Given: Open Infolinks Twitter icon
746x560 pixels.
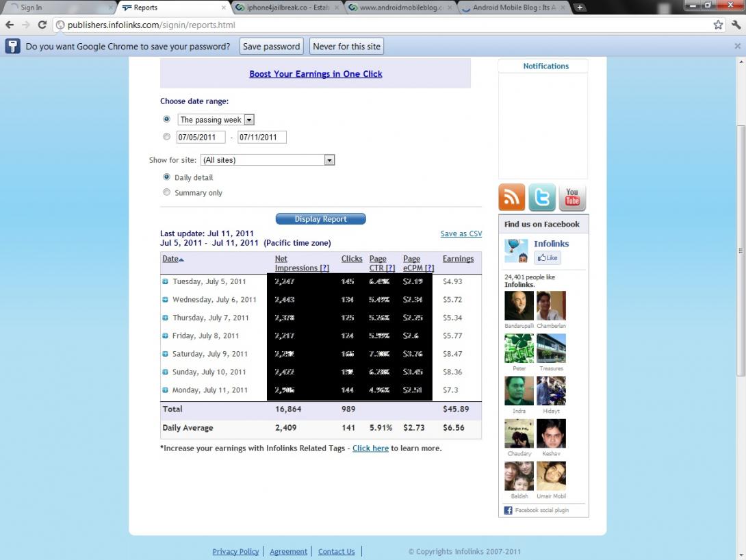Looking at the screenshot, I should pyautogui.click(x=542, y=197).
